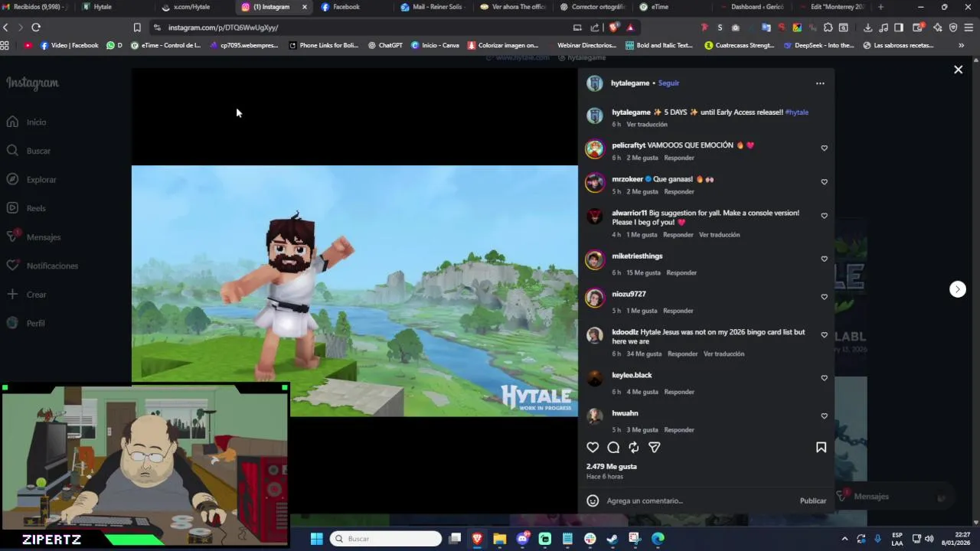Open Windows Start menu

click(x=316, y=539)
